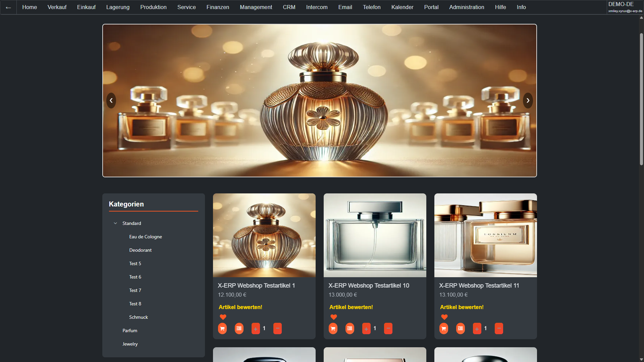The height and width of the screenshot is (362, 644).
Task: Open the X-ERP Webshop Testartikel 10 title
Action: (x=369, y=286)
